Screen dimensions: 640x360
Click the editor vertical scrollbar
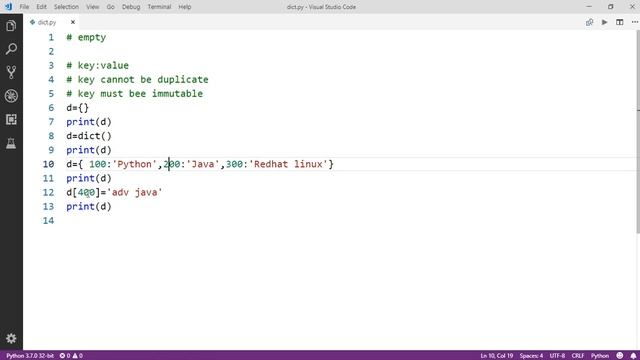(638, 131)
